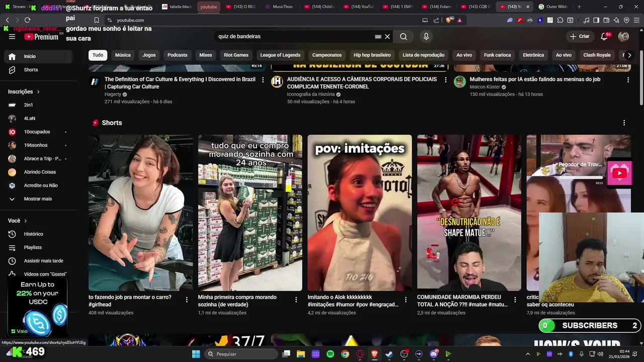This screenshot has height=362, width=644.
Task: Clear the search text with the X
Action: (x=387, y=37)
